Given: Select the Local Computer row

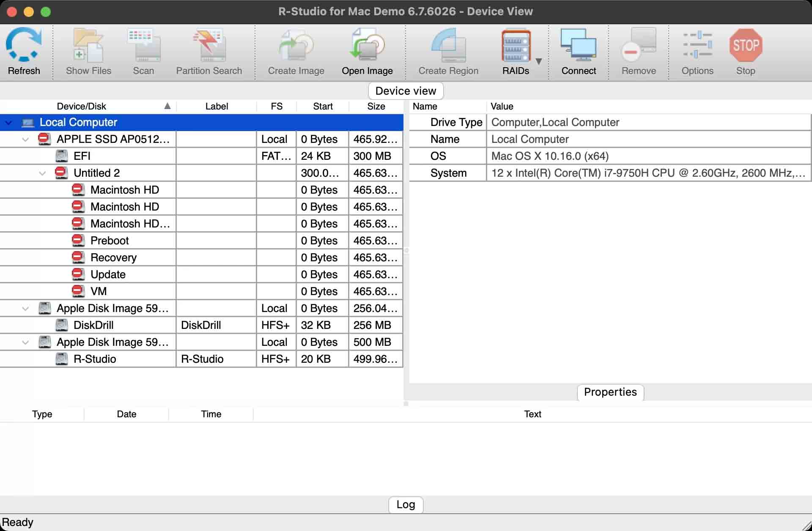Looking at the screenshot, I should 201,122.
